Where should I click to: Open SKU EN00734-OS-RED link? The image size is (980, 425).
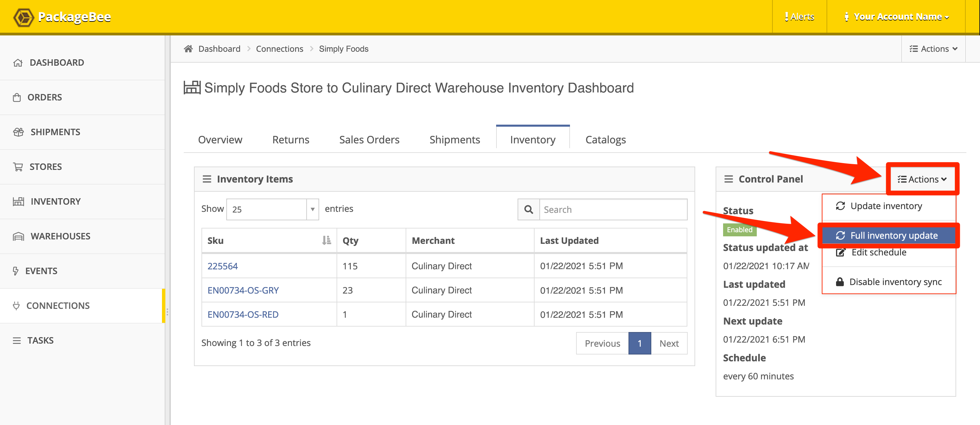click(x=243, y=314)
